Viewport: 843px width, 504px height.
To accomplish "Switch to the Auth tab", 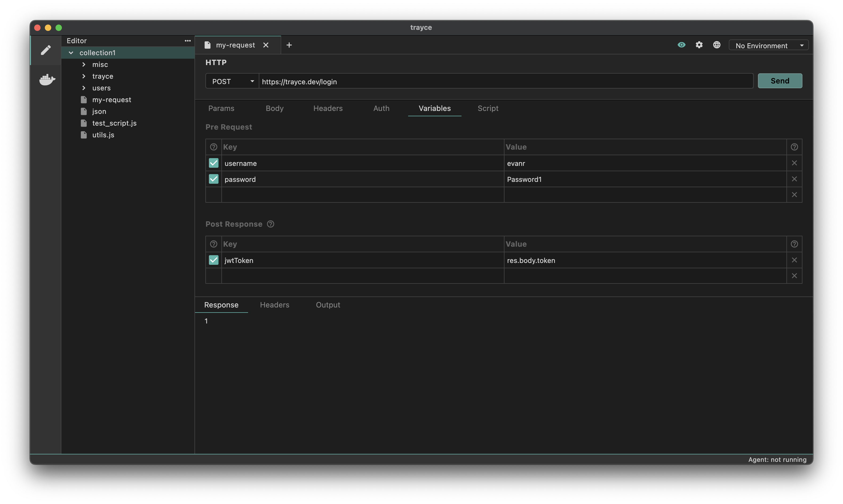I will coord(381,108).
